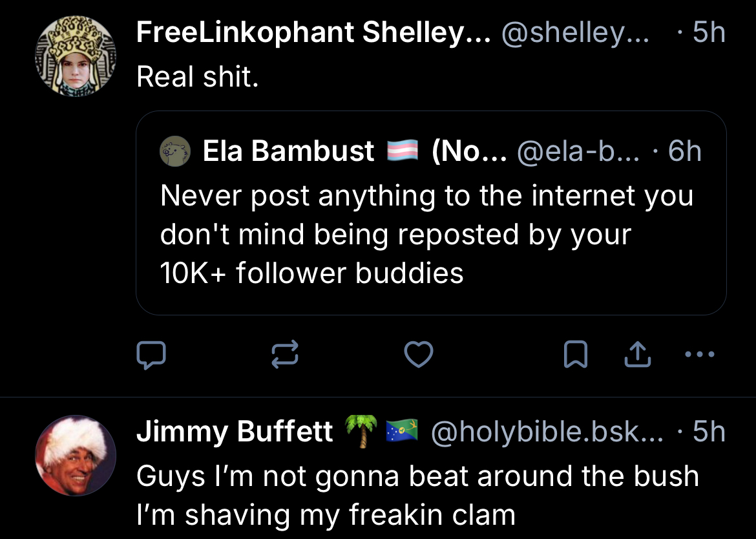
Task: Visit the @holybible.bsk handle
Action: coord(547,432)
